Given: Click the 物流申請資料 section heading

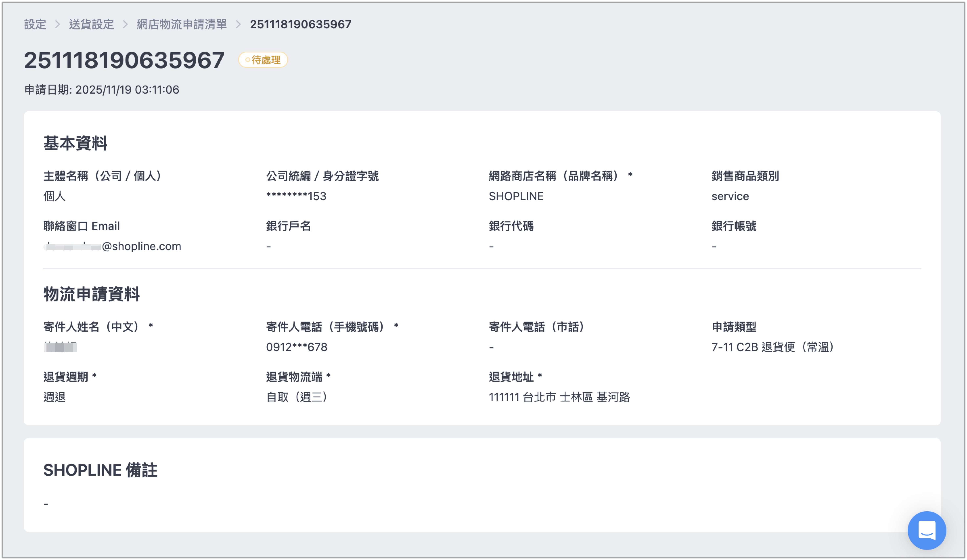Looking at the screenshot, I should [x=91, y=294].
